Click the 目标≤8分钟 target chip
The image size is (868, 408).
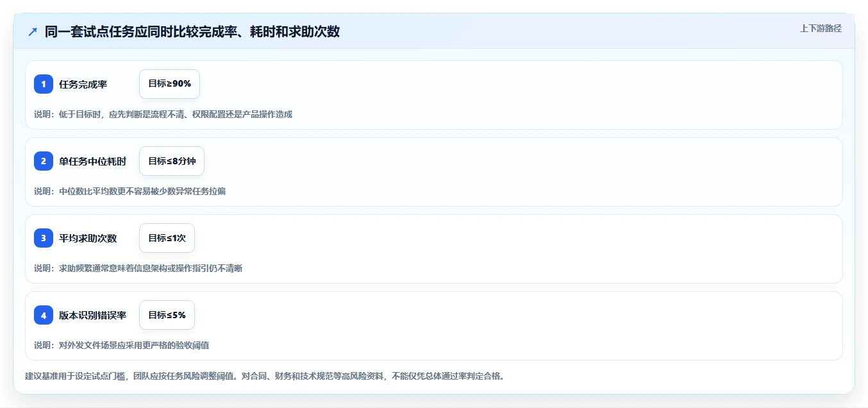[x=172, y=161]
